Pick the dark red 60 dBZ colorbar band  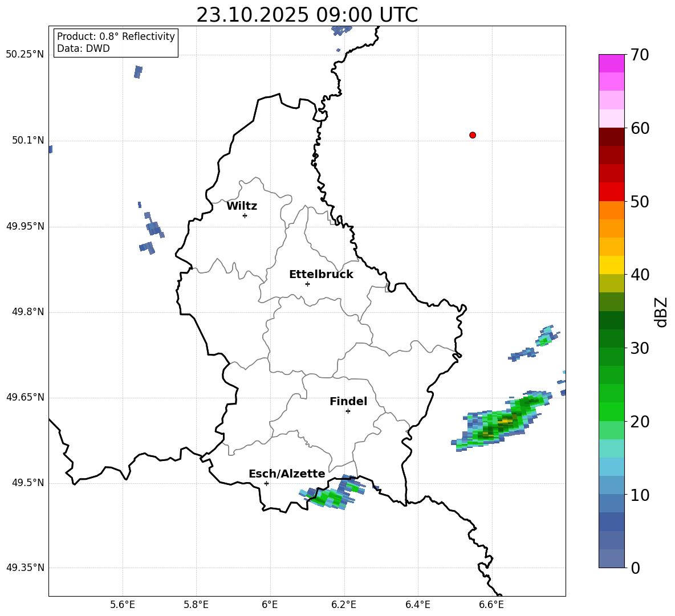pos(611,137)
